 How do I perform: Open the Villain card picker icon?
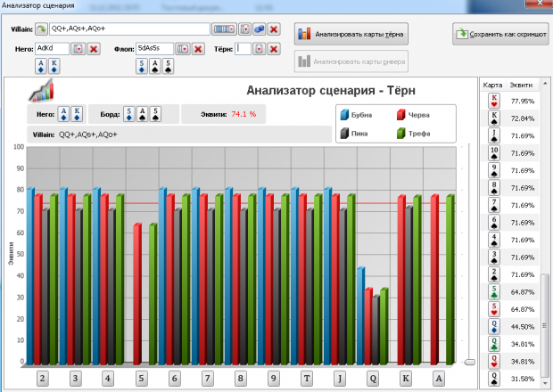pos(244,29)
